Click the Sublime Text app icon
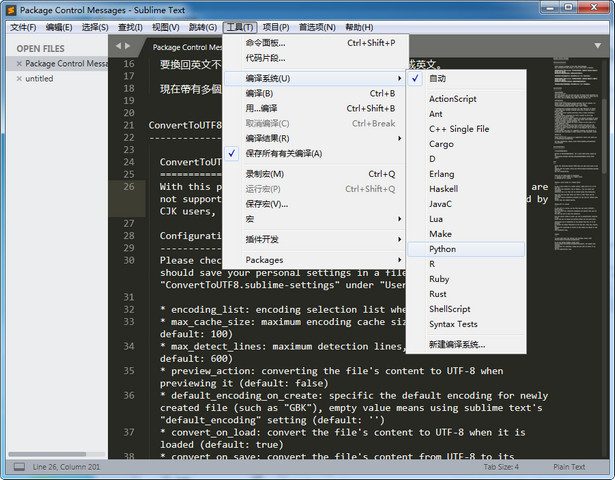 point(11,10)
